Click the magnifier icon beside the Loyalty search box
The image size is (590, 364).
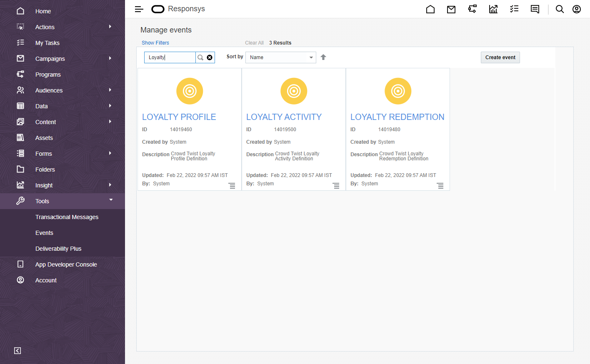pos(200,57)
